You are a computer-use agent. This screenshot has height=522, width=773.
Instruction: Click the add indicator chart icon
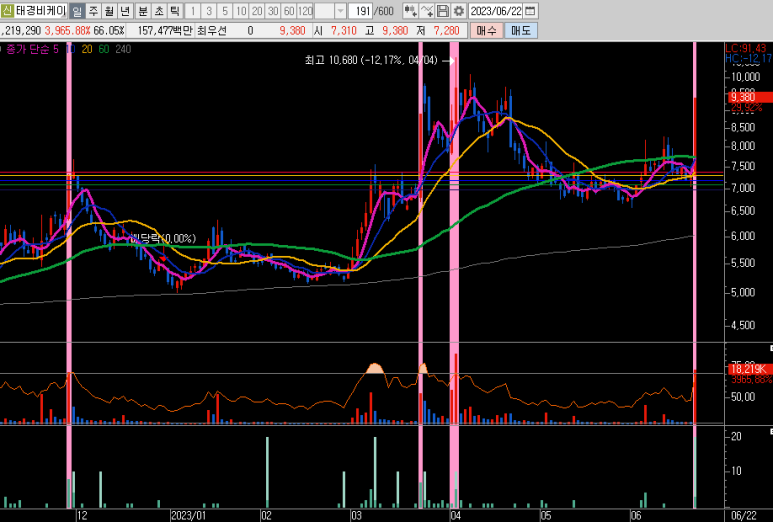coord(410,10)
